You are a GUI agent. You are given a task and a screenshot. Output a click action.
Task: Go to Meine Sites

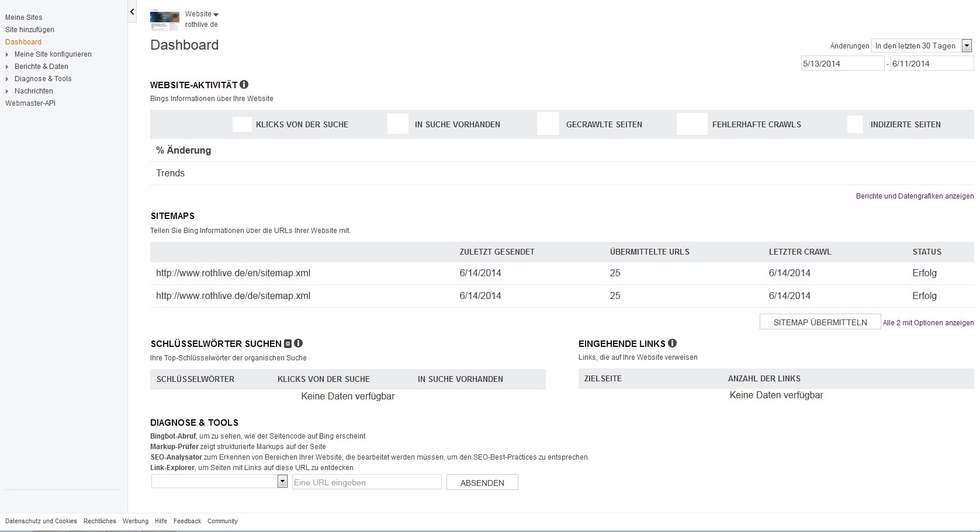(x=24, y=18)
